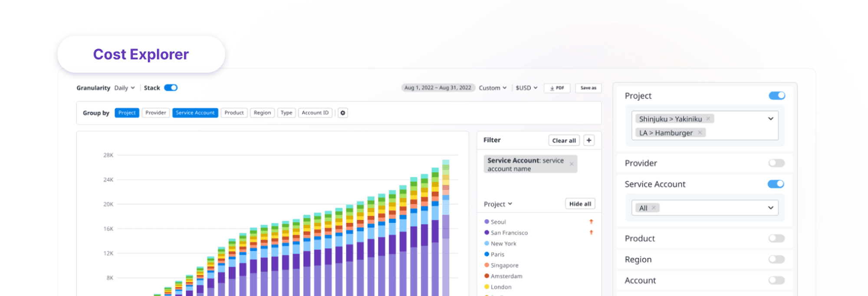868x296 pixels.
Task: Open the Group by settings gear
Action: [x=343, y=113]
